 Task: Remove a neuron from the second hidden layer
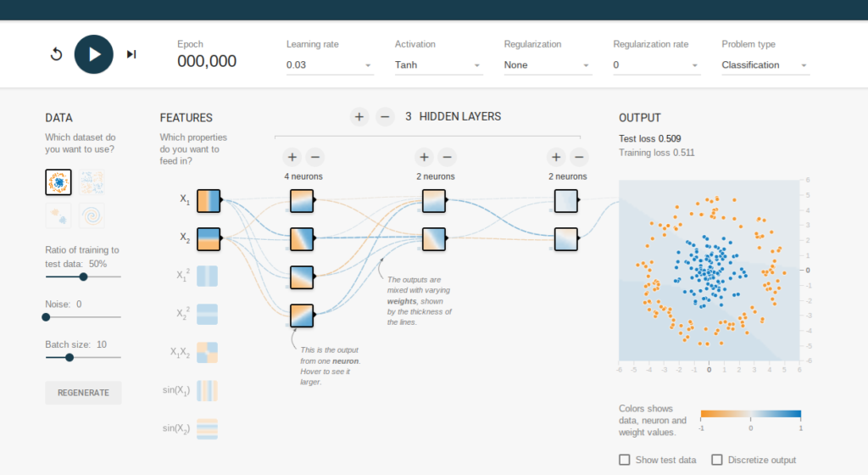tap(448, 157)
